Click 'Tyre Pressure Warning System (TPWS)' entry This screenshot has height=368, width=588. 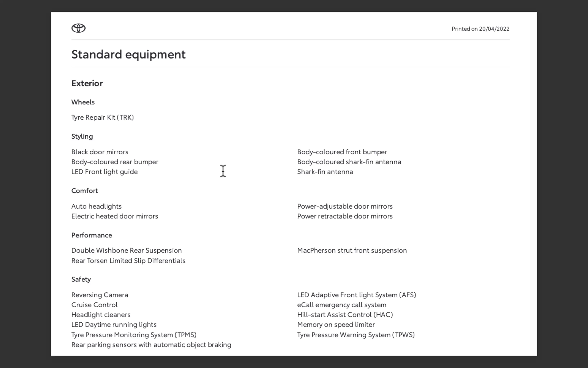pos(356,335)
